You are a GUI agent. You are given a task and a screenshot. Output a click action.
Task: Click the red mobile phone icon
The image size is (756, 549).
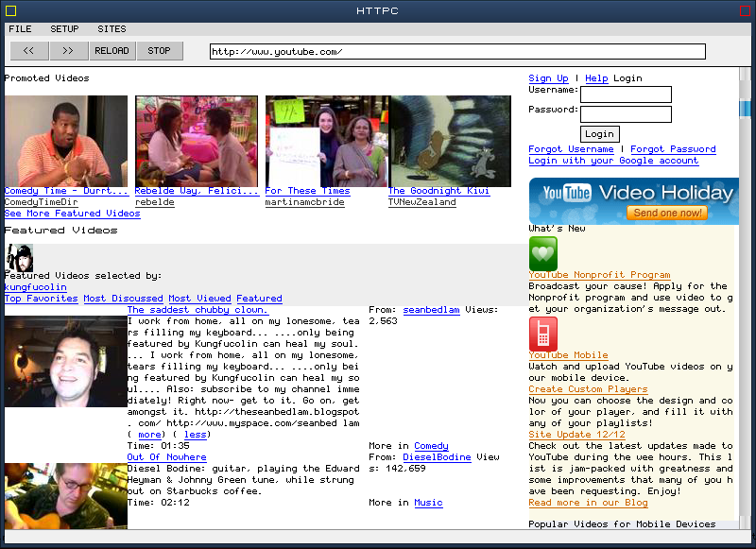click(x=542, y=334)
